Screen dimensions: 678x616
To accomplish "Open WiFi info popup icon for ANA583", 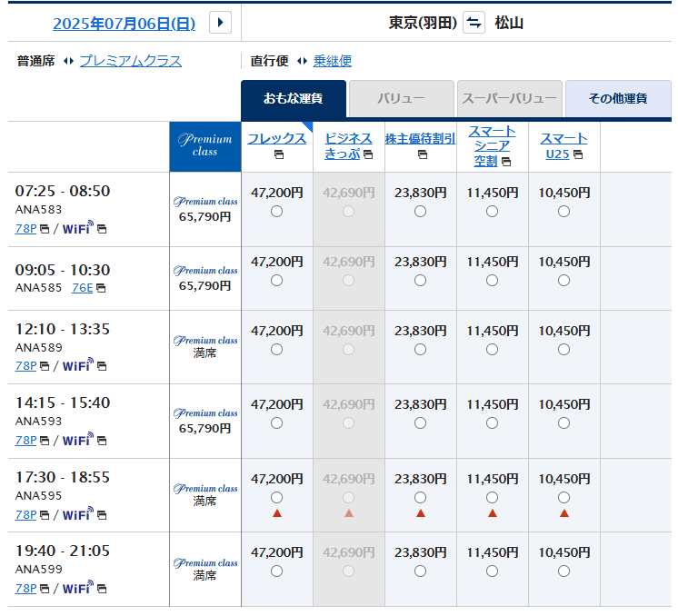I will tap(102, 229).
